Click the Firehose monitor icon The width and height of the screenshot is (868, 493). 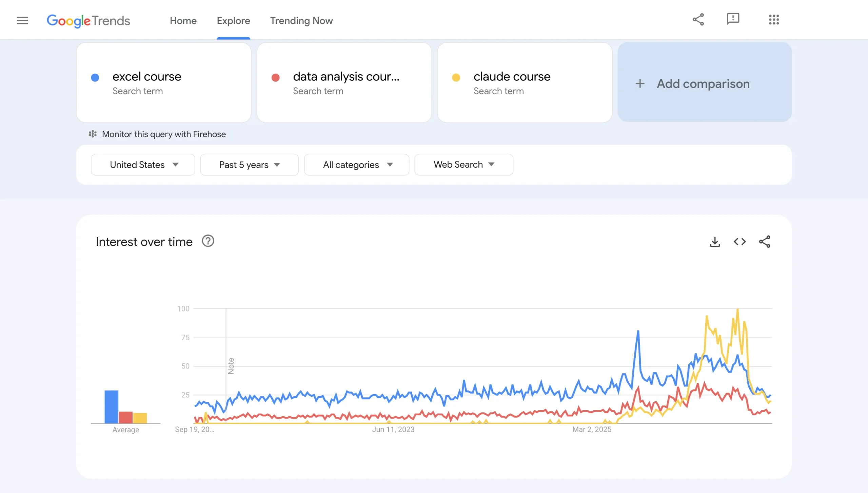(93, 134)
